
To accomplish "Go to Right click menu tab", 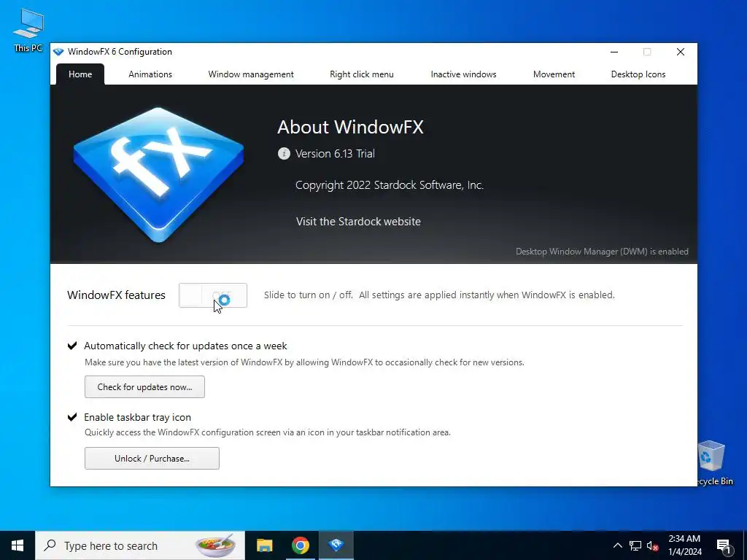I will tap(362, 74).
